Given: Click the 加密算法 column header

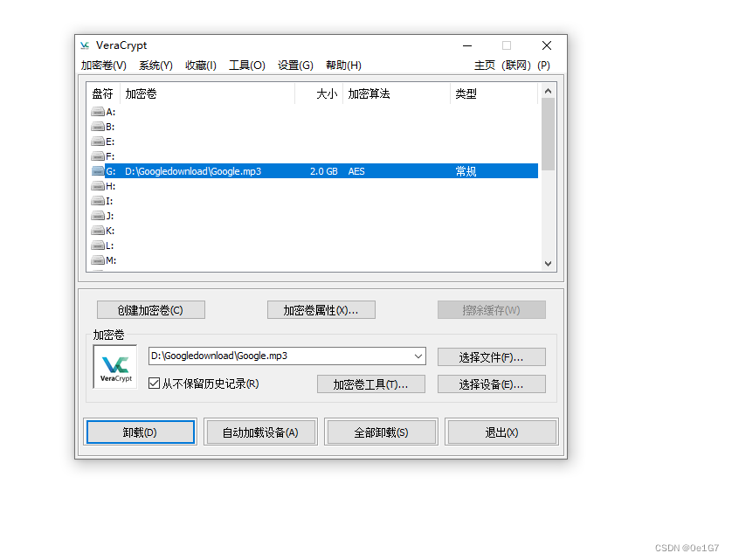Looking at the screenshot, I should pos(397,93).
